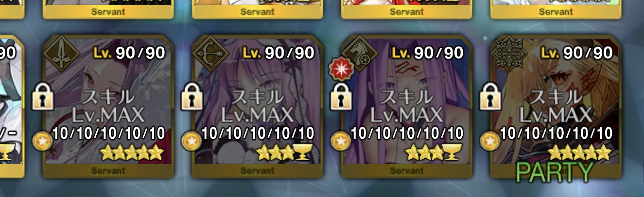Select the purple-haired Archer servant portrait
Screen dimensions: 644x197
click(x=258, y=103)
